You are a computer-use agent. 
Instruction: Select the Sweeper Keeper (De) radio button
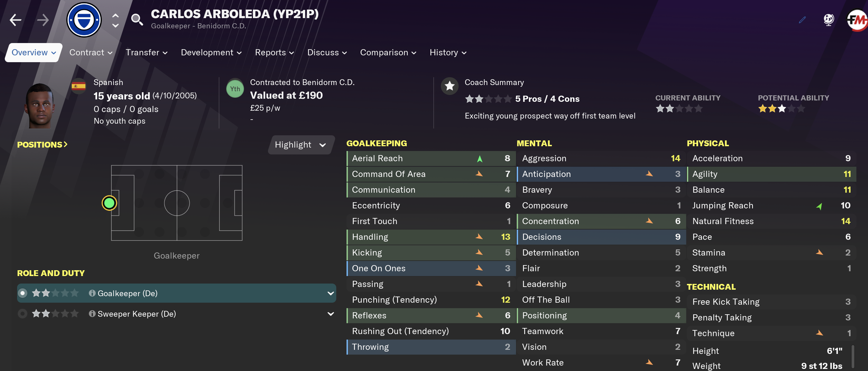[x=23, y=314]
